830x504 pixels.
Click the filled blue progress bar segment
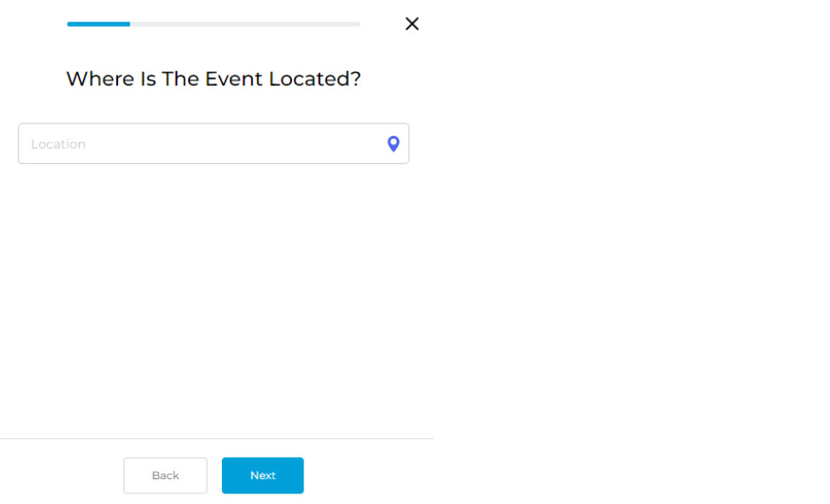pyautogui.click(x=99, y=24)
